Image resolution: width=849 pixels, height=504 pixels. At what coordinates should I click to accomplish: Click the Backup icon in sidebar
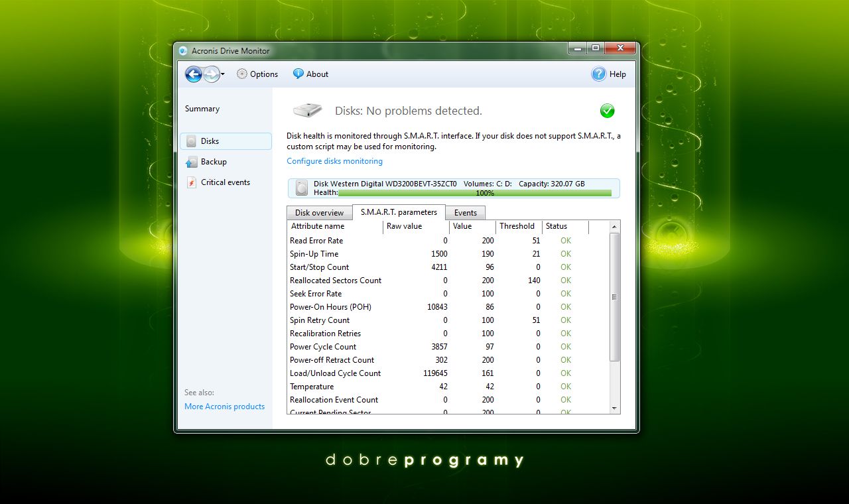pos(191,162)
